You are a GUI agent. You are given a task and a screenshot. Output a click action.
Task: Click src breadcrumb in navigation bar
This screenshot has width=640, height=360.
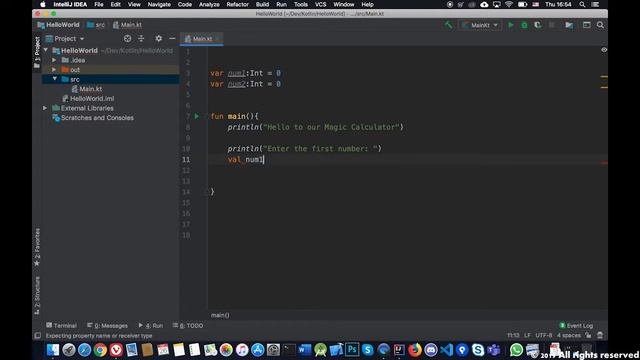[x=96, y=25]
